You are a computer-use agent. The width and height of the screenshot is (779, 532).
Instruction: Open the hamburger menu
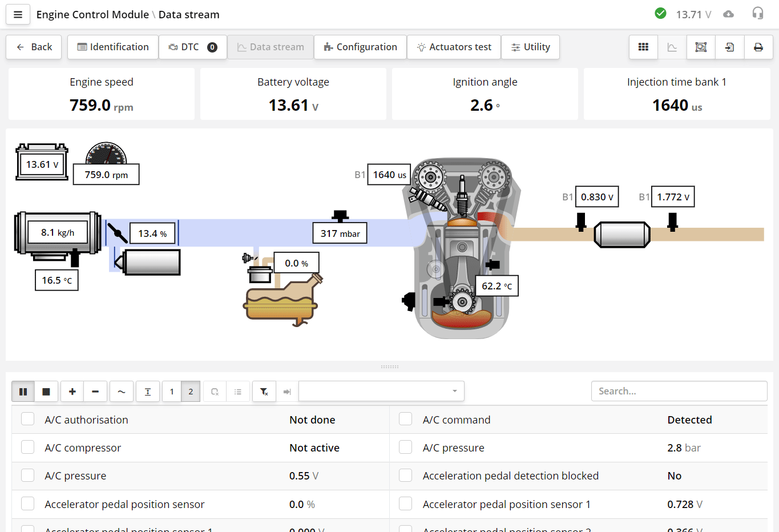click(x=18, y=14)
